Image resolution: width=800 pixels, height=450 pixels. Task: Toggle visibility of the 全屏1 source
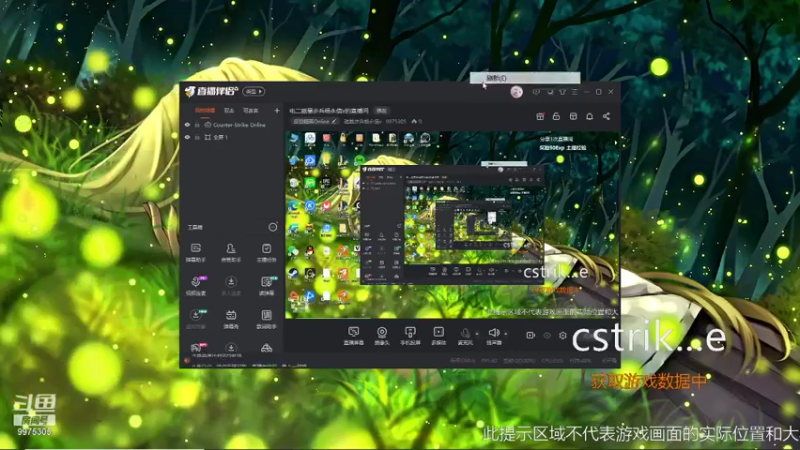click(187, 137)
